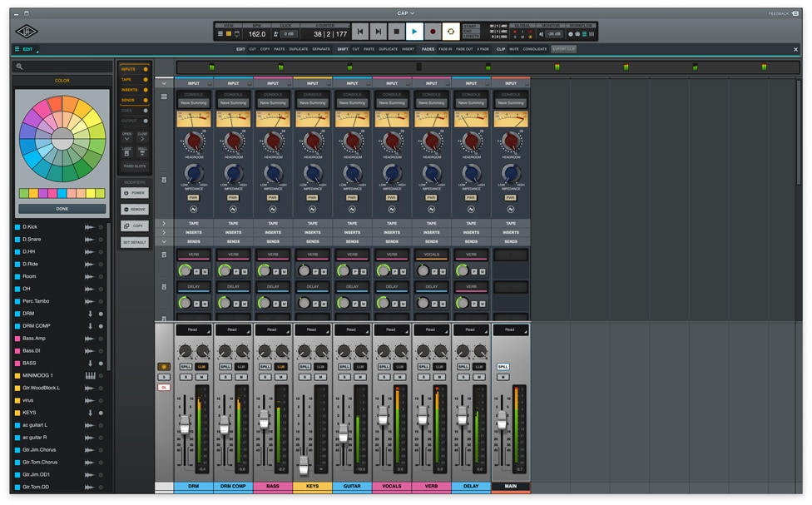Image resolution: width=812 pixels, height=505 pixels.
Task: Click the MINIMOOG 1 keyboard icon
Action: click(x=90, y=375)
